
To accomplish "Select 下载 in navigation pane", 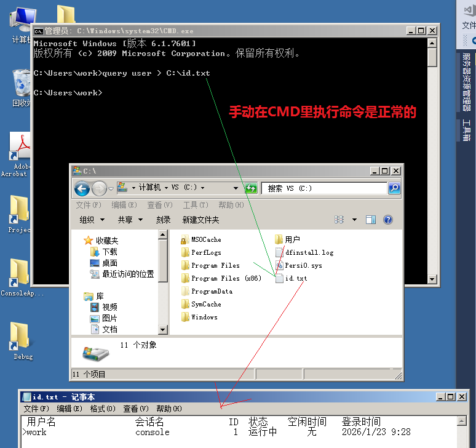I will point(104,252).
